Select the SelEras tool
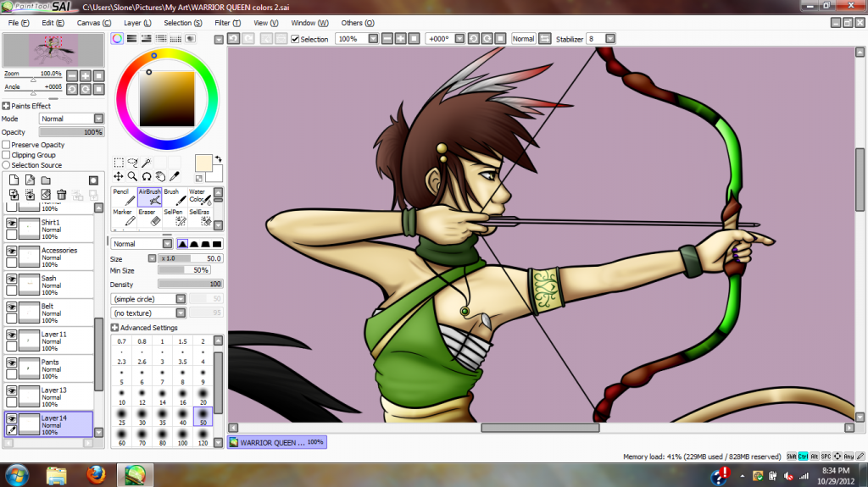 [x=200, y=218]
